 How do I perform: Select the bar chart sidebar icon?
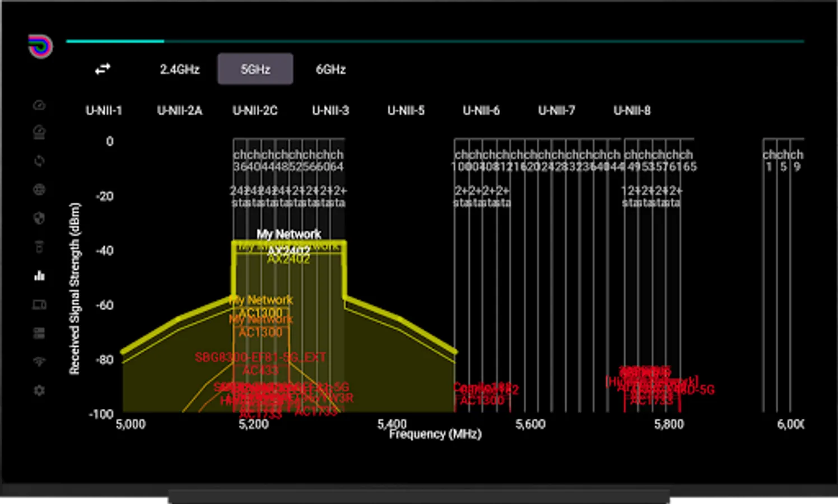click(x=39, y=276)
